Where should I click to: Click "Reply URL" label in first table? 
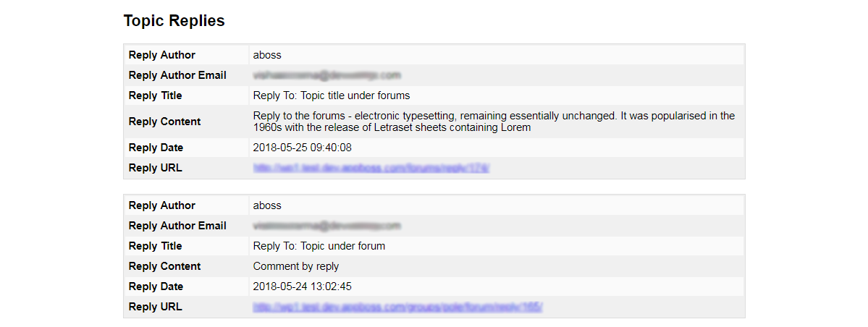tap(155, 168)
